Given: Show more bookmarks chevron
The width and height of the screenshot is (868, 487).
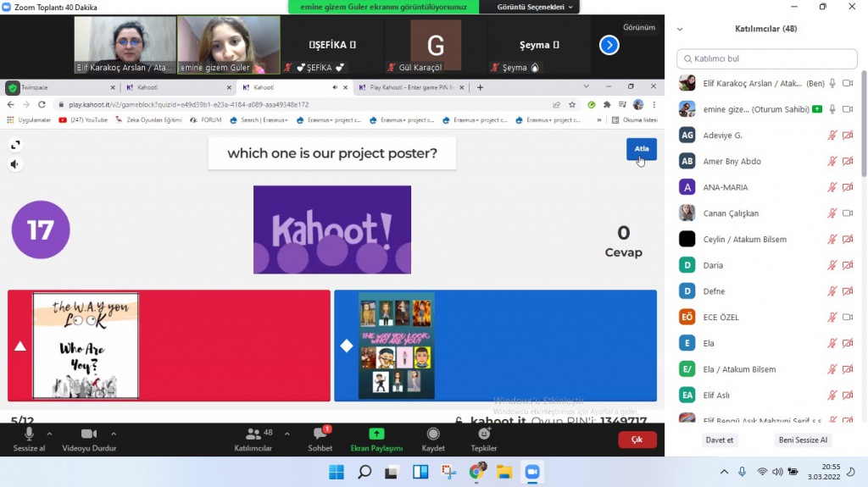Looking at the screenshot, I should click(599, 120).
